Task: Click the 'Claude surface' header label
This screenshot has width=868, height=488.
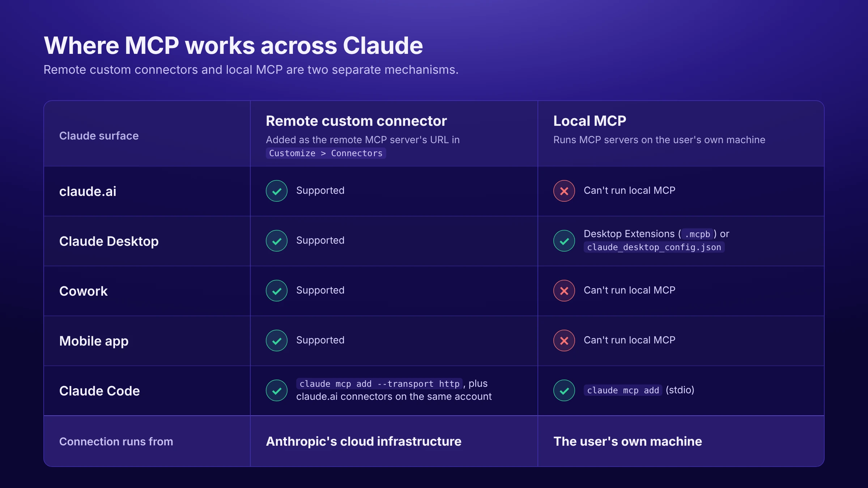Action: click(x=99, y=136)
